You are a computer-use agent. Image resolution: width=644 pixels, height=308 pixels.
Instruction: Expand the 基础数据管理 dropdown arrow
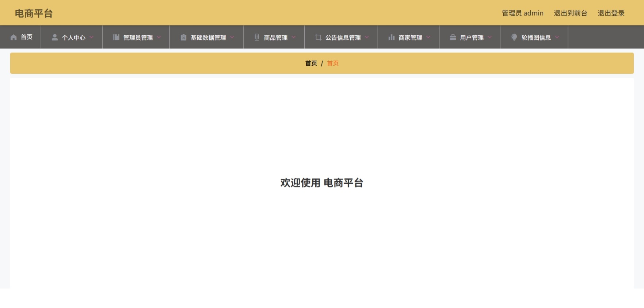pyautogui.click(x=232, y=37)
